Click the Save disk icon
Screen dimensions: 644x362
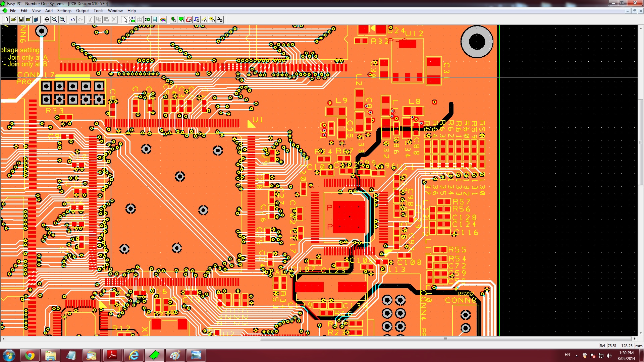(x=21, y=19)
